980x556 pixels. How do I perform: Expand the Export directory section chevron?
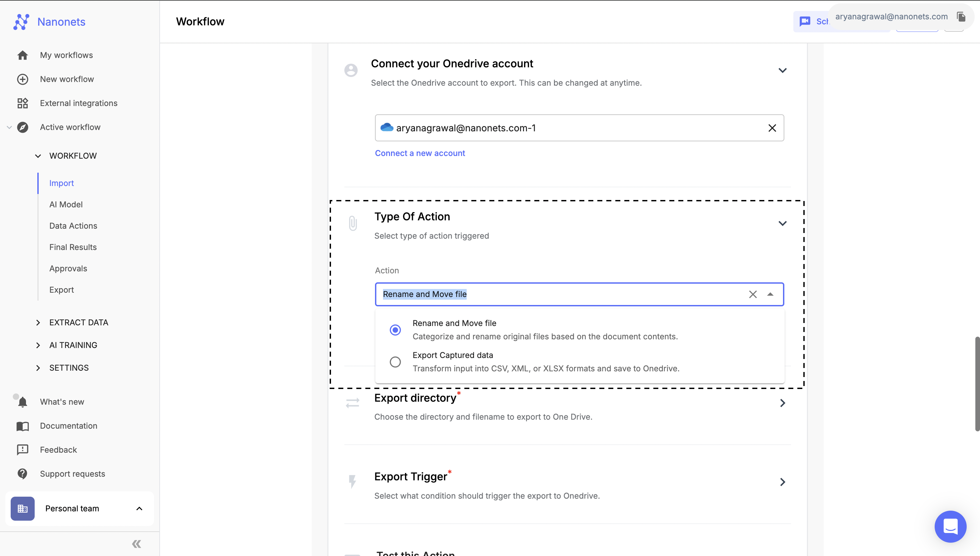click(782, 403)
